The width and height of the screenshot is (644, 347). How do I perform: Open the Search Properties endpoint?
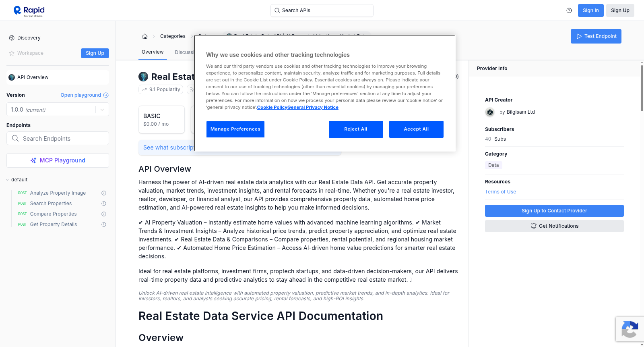pos(51,204)
